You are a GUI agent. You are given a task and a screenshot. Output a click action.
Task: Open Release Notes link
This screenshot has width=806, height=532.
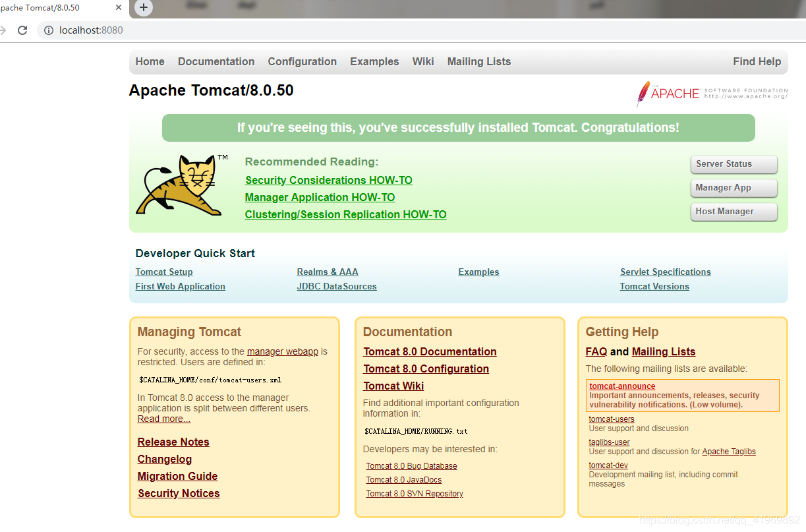click(173, 442)
